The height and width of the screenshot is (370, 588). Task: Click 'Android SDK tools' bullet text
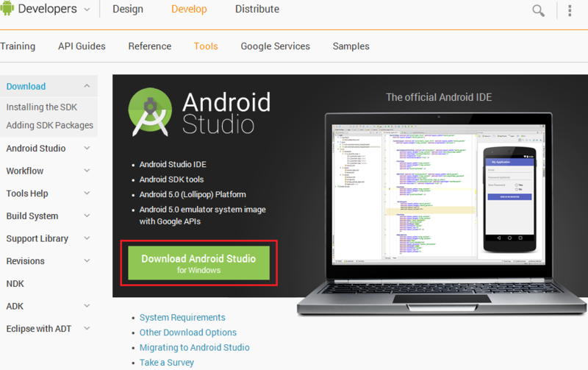point(171,179)
